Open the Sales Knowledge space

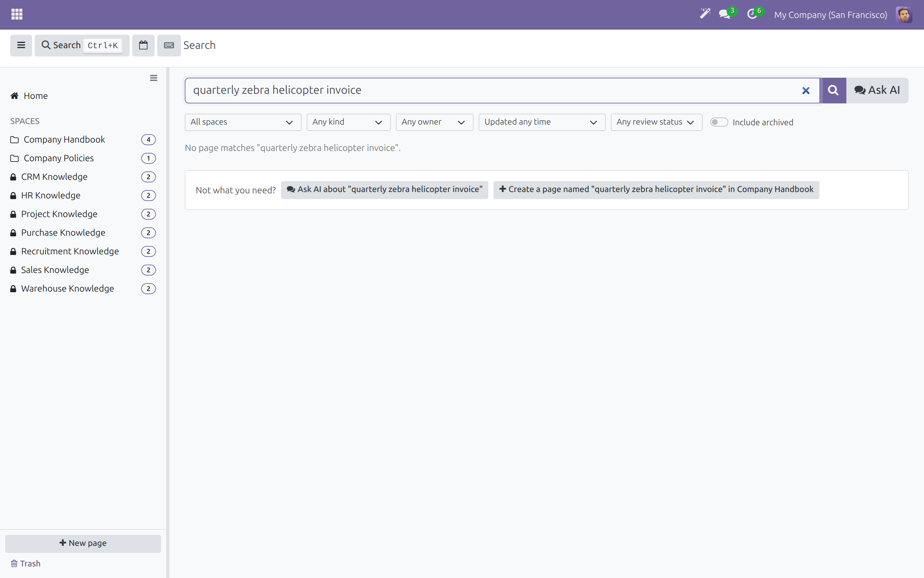[x=83, y=270]
